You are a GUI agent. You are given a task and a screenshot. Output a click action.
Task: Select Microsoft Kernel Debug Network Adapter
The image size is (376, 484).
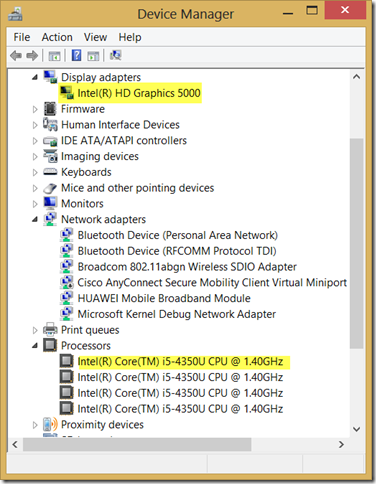pos(177,314)
